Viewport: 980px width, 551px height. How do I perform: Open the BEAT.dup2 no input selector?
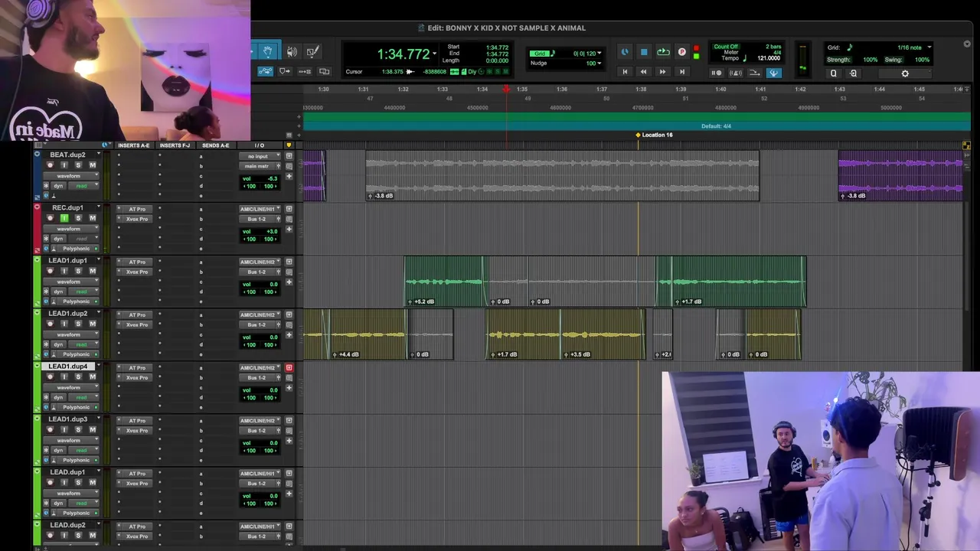click(x=260, y=156)
